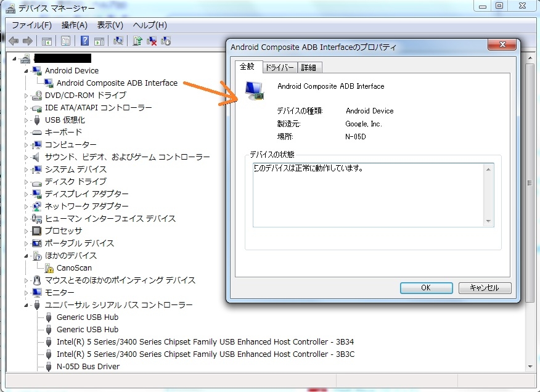Click the blue Help question mark icon
The width and height of the screenshot is (540, 392).
pyautogui.click(x=84, y=41)
